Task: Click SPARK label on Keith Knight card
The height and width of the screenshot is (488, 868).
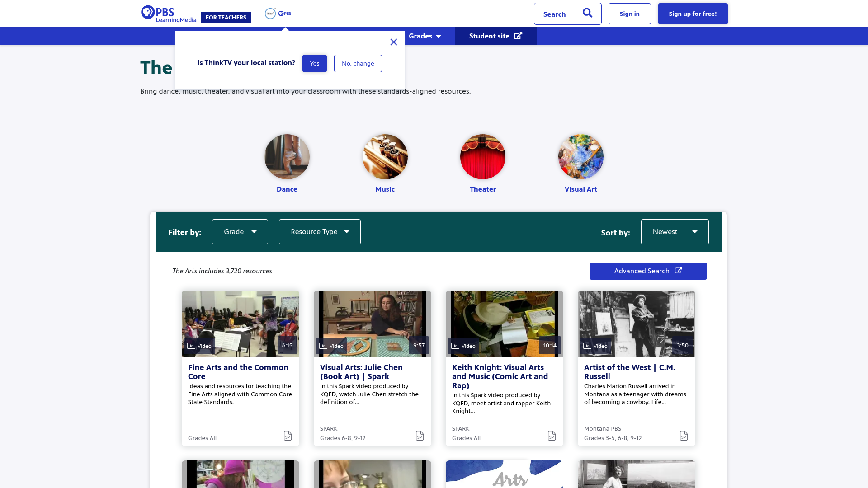Action: tap(461, 429)
